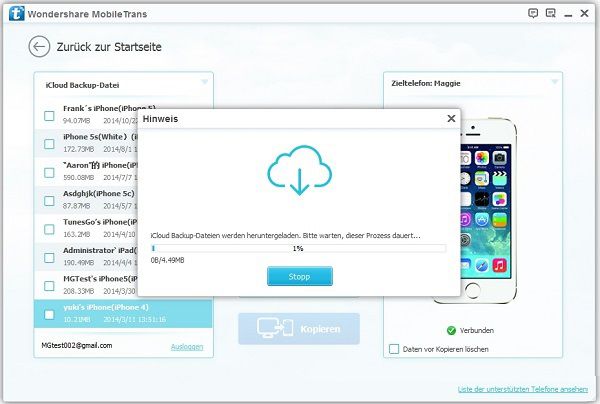Click the Verbunden status label
Image resolution: width=600 pixels, height=404 pixels.
pos(477,331)
